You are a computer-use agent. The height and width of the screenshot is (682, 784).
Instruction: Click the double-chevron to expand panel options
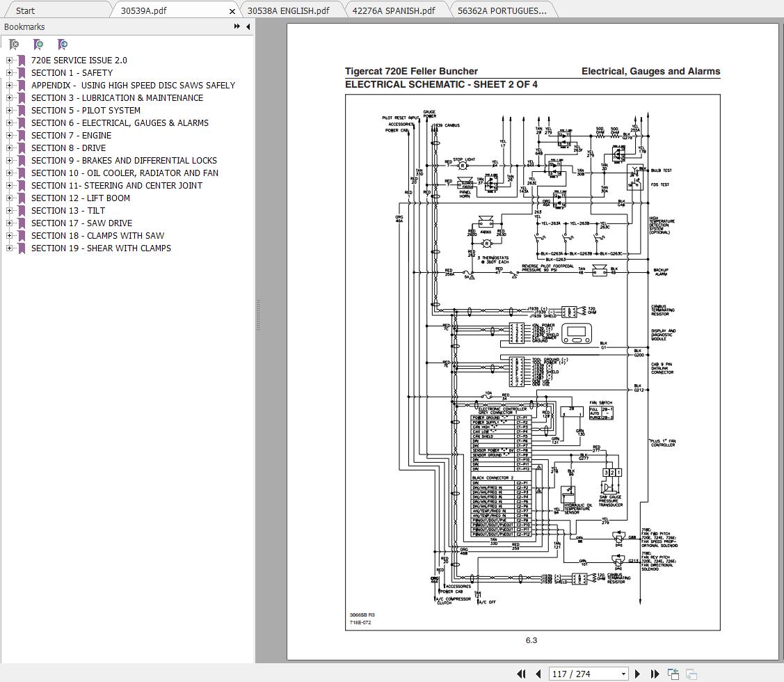point(239,26)
